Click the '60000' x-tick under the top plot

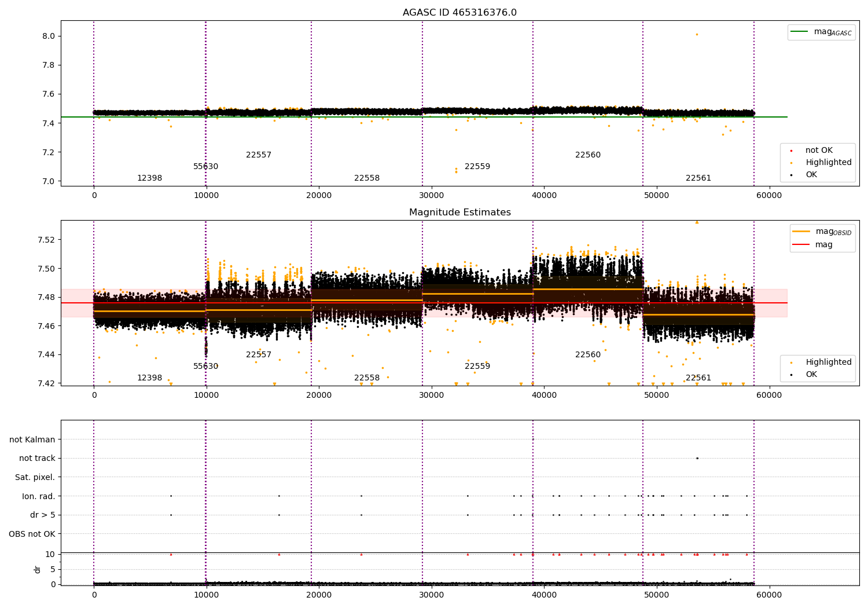click(769, 196)
